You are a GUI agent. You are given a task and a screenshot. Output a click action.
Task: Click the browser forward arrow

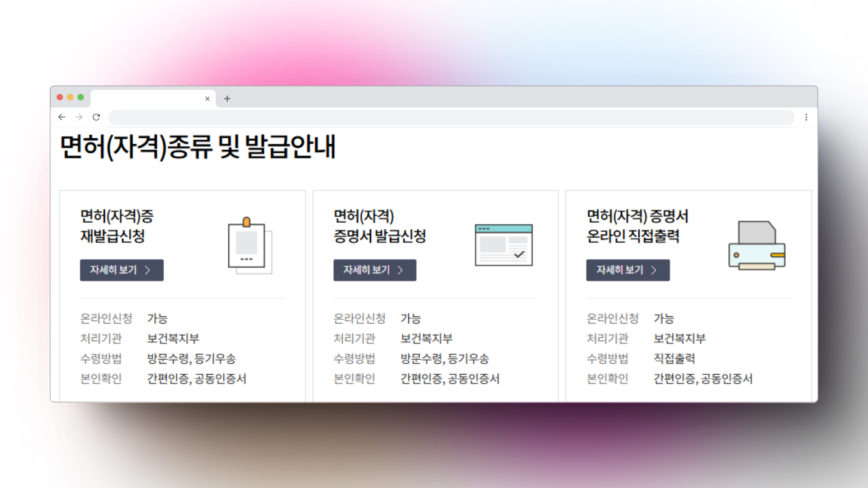tap(79, 117)
